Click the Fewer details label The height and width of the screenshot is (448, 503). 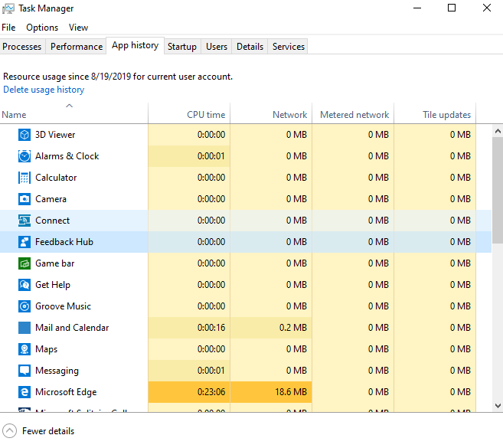click(x=48, y=431)
